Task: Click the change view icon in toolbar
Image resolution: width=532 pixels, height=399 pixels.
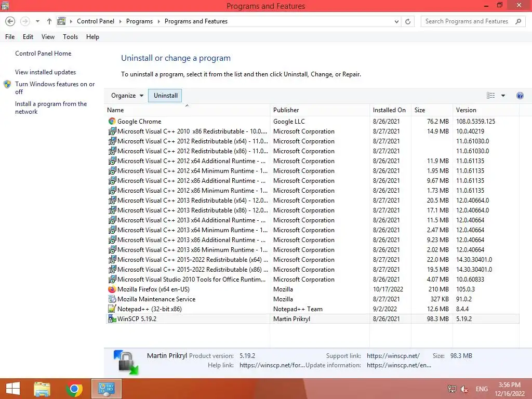Action: coord(490,96)
